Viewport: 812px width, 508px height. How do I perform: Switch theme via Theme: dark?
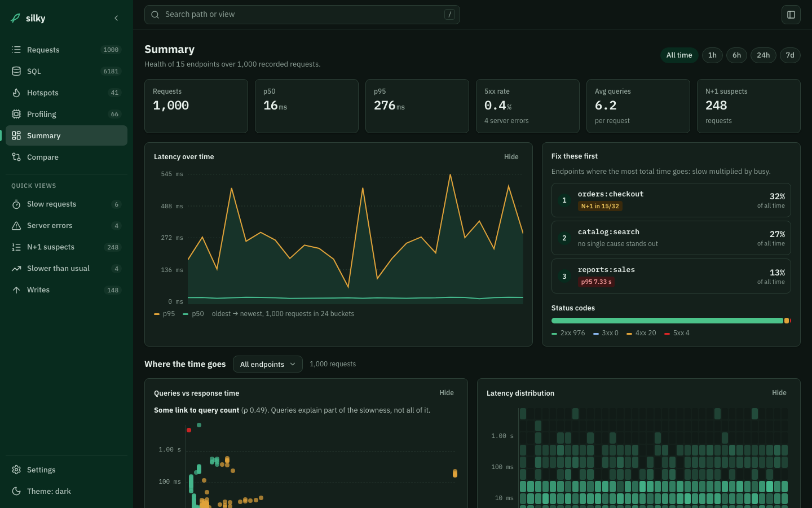click(x=67, y=491)
